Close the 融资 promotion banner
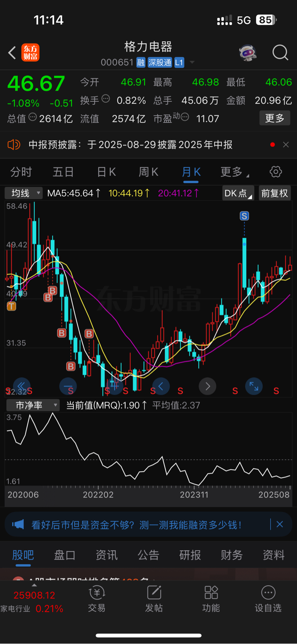 (280, 524)
